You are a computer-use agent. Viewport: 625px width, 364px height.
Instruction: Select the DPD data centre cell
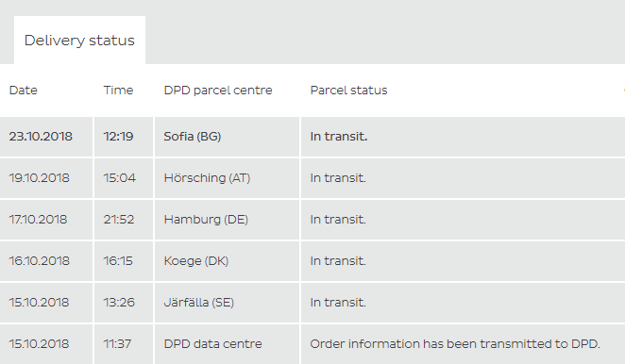coord(227,344)
